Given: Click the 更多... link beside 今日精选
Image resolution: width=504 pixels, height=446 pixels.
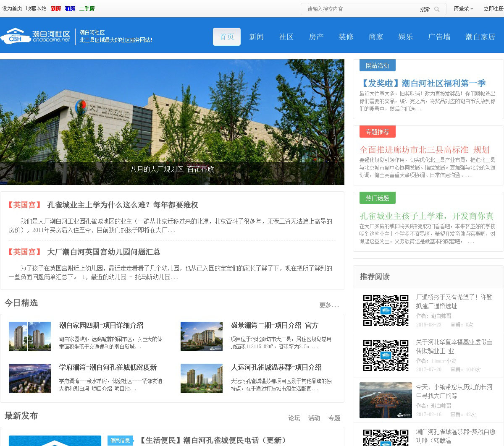Looking at the screenshot, I should pos(329,305).
